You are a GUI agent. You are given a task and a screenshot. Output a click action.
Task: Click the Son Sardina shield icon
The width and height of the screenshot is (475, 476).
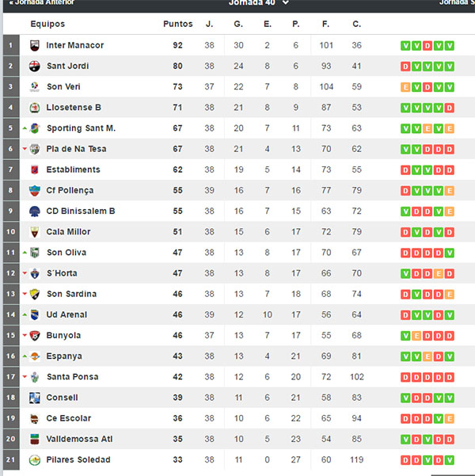point(35,294)
